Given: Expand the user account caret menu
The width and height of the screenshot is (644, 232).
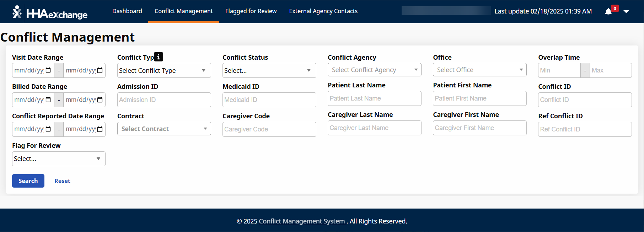Looking at the screenshot, I should pos(626,12).
